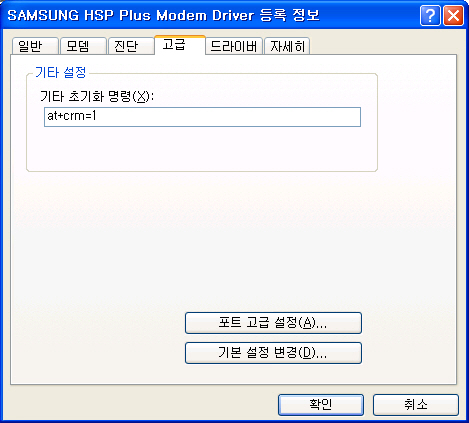Select the 진단 tab
Viewport: 469px width, 423px height.
coord(131,46)
